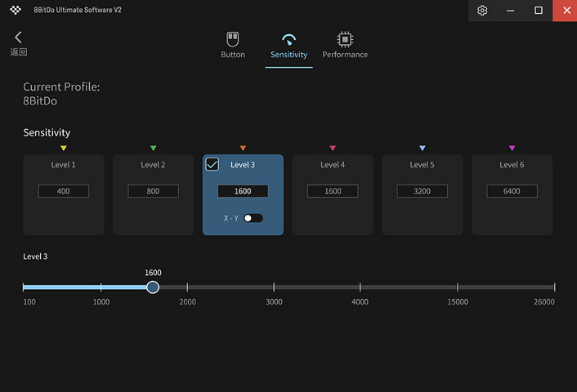577x392 pixels.
Task: Click the Level 2 value field 800
Action: coord(153,191)
